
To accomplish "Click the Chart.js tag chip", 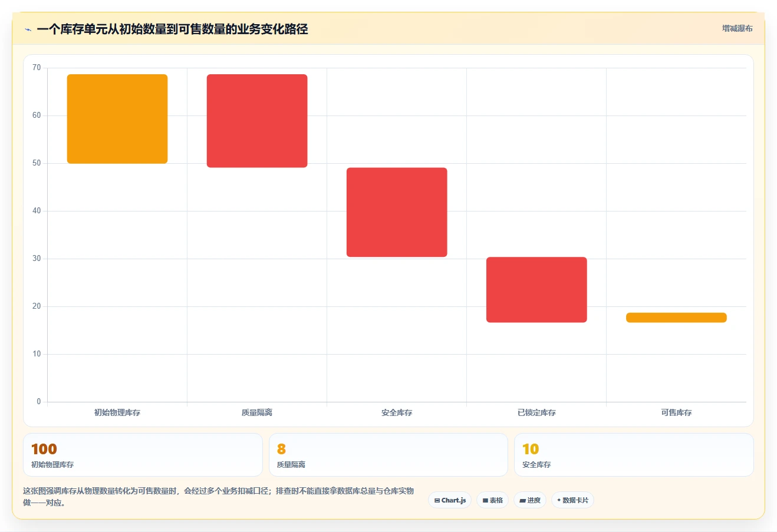I will point(450,500).
